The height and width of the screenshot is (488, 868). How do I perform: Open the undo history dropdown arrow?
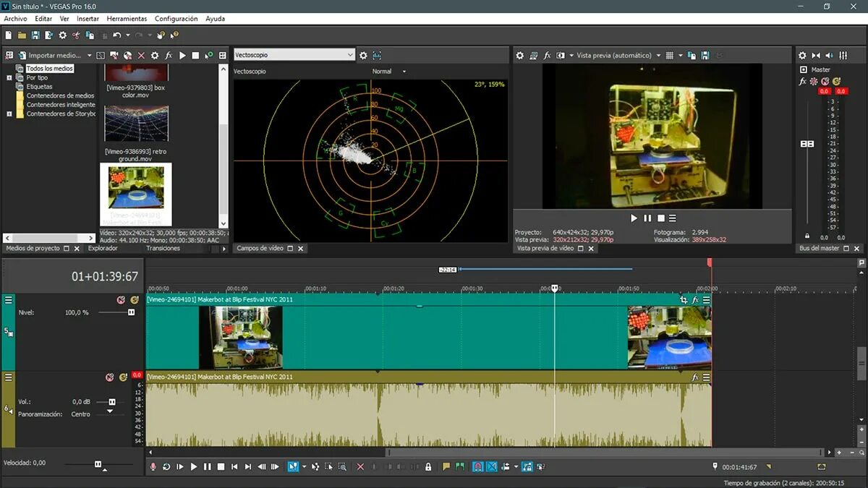(x=128, y=35)
